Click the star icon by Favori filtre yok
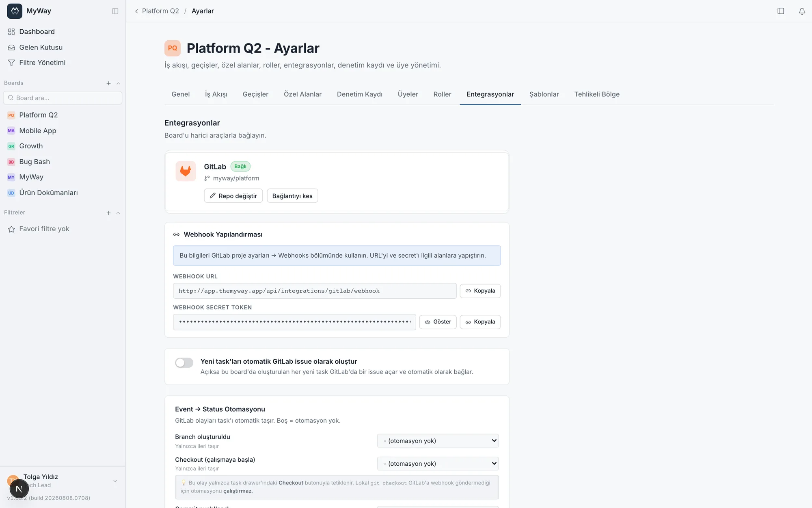The height and width of the screenshot is (508, 812). 11,229
